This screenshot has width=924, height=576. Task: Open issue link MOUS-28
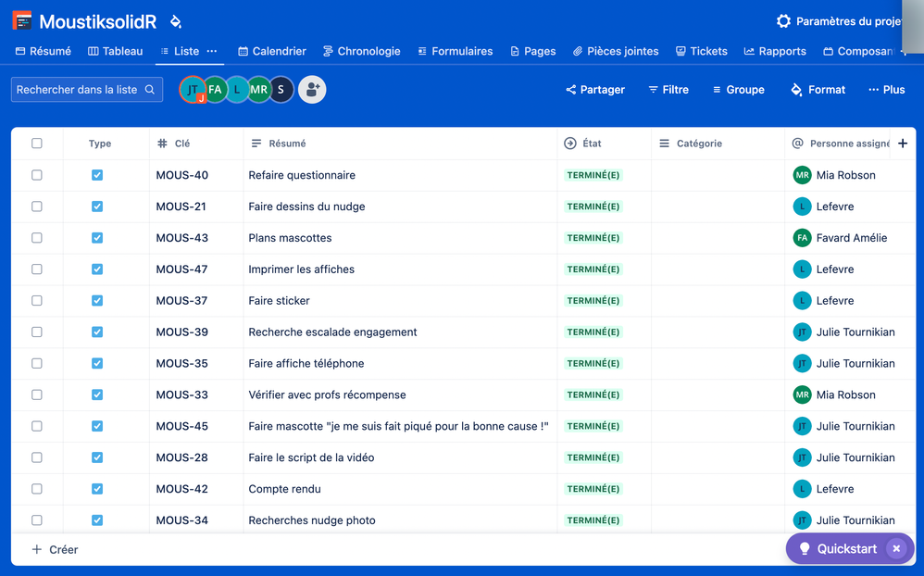pyautogui.click(x=181, y=457)
